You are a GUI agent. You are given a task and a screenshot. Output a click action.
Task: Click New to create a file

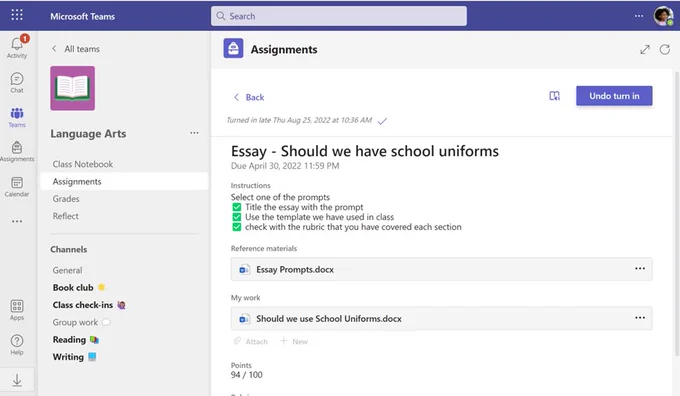(x=294, y=341)
